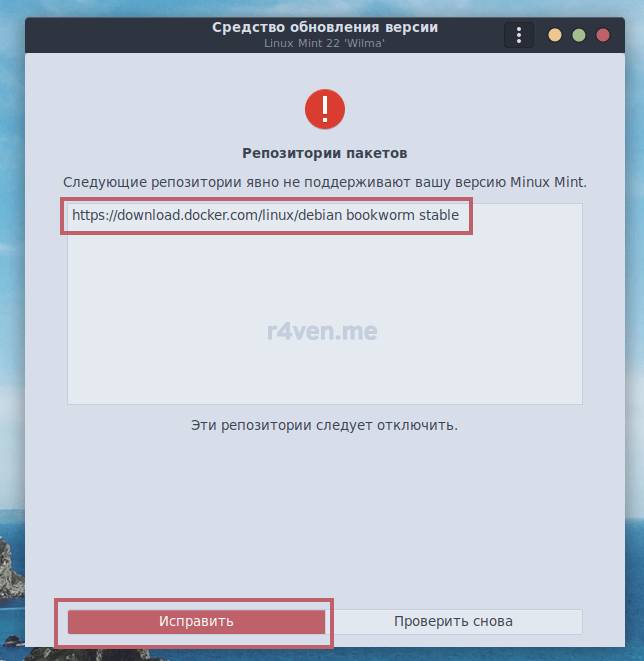Click desktop wallpaper left of the window

pos(12,295)
